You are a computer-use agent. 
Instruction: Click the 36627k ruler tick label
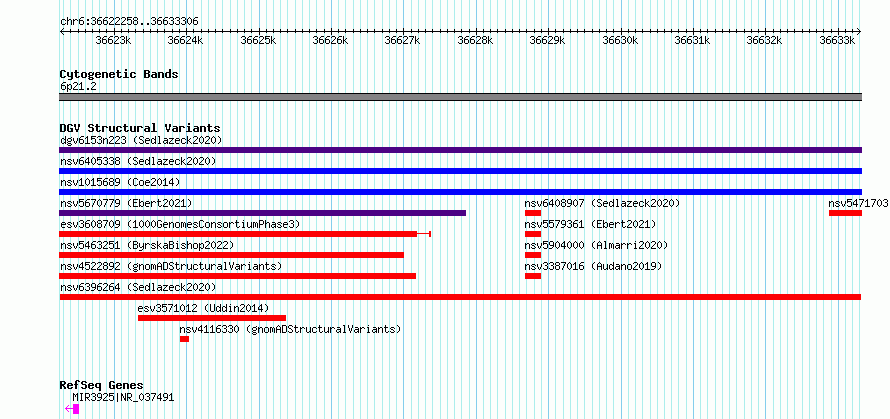coord(403,41)
